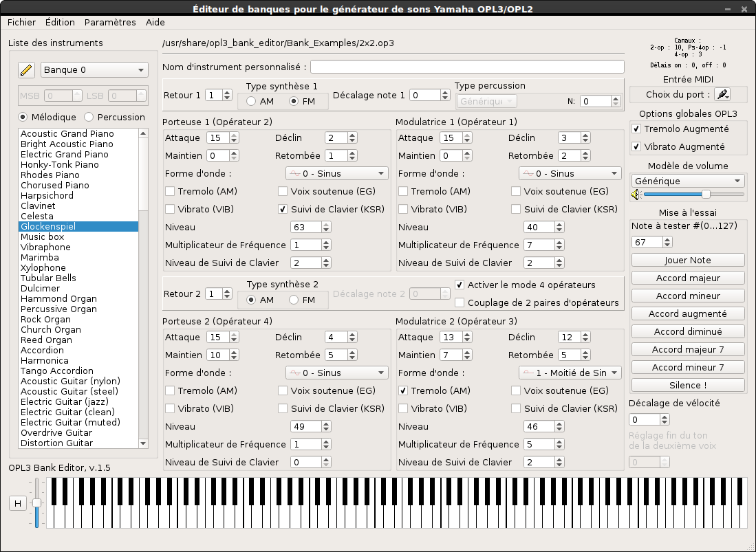The width and height of the screenshot is (756, 552).
Task: Enable Tremolo Augmenté option
Action: 637,129
